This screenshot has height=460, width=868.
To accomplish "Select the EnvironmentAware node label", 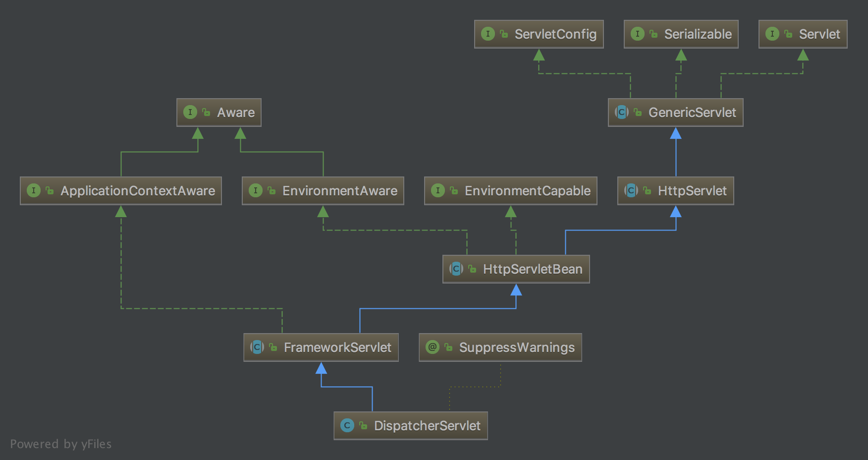I will pyautogui.click(x=340, y=191).
